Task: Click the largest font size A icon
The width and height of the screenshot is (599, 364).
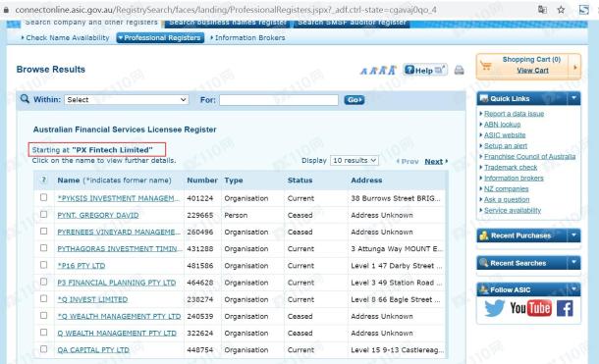Action: click(392, 71)
